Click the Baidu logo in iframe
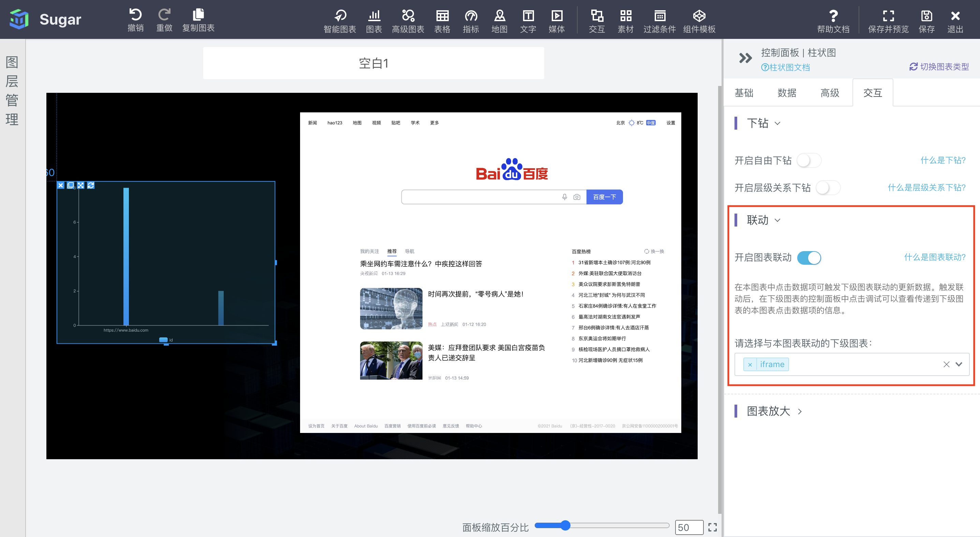980x537 pixels. point(512,169)
